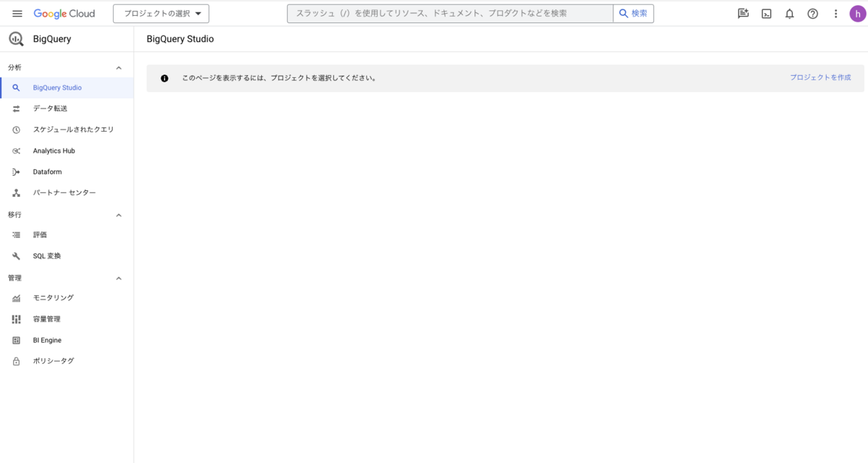This screenshot has width=868, height=463.
Task: Open the 評価 migration page
Action: coord(67,235)
